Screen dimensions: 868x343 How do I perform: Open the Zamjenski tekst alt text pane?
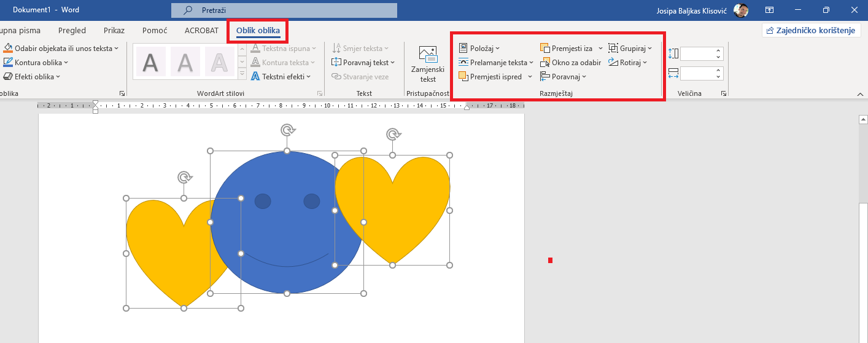[428, 64]
